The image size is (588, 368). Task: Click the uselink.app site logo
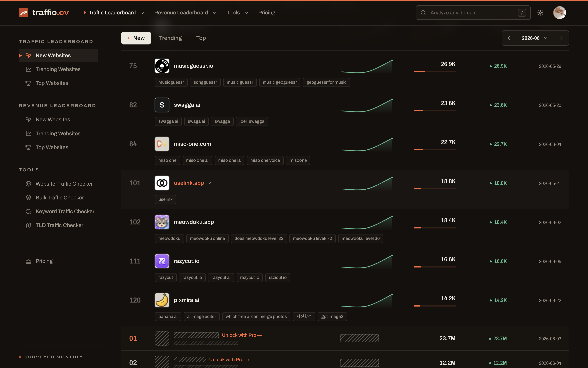162,183
